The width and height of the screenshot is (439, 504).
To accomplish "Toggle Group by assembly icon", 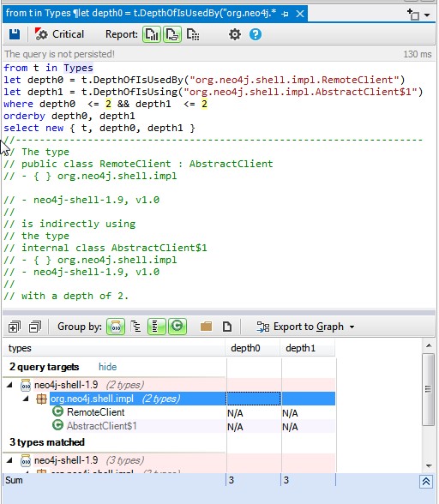I will (116, 327).
